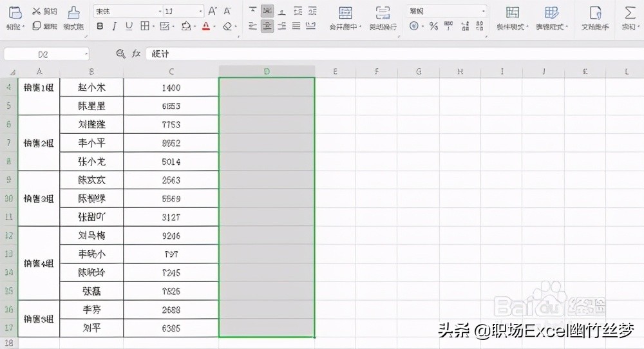Screen dimensions: 644x349
Task: Align text left
Action: pos(253,26)
